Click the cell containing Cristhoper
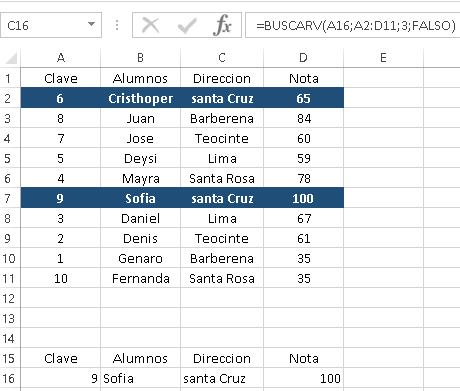 pyautogui.click(x=140, y=98)
